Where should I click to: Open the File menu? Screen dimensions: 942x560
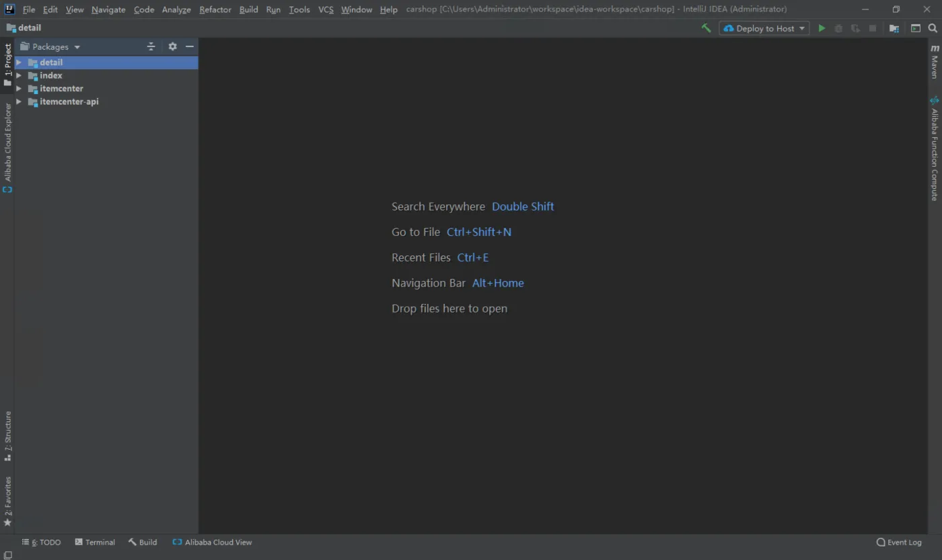click(29, 9)
